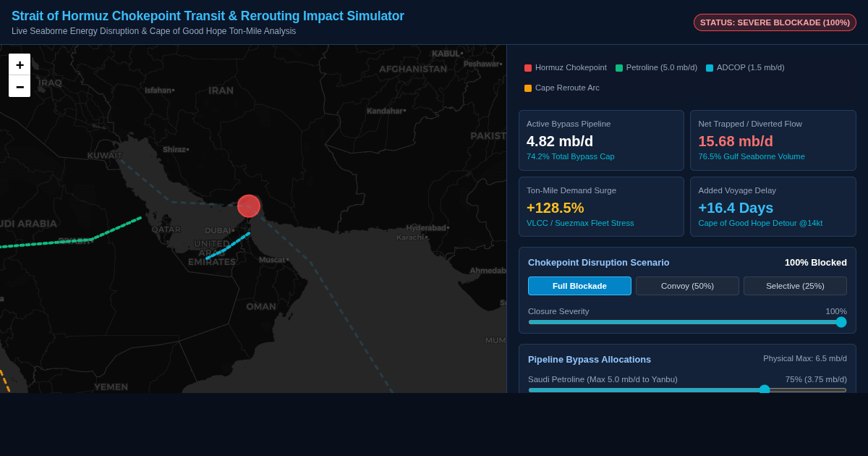Open the Ton-Mile Demand Surge card
This screenshot has width=868, height=456.
tap(601, 207)
